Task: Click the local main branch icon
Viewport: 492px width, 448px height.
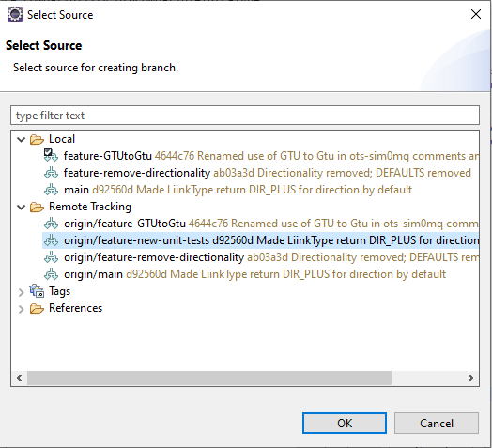Action: pyautogui.click(x=51, y=190)
